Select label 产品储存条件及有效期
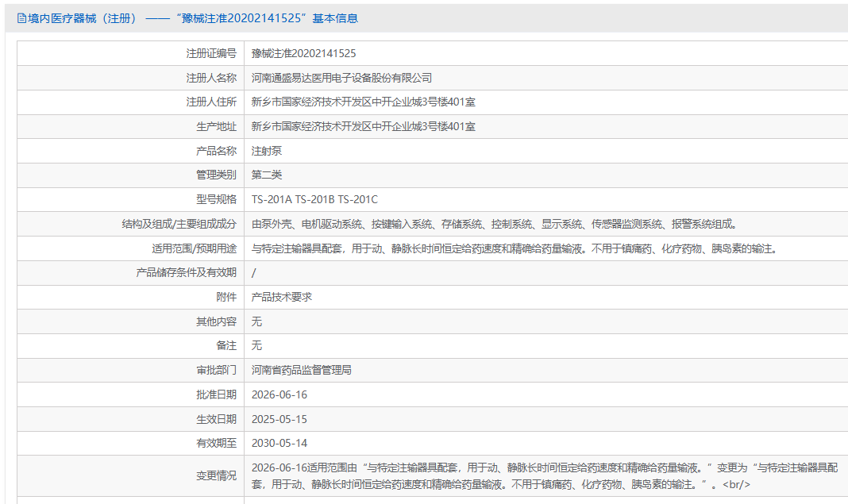The height and width of the screenshot is (504, 848). tap(187, 272)
